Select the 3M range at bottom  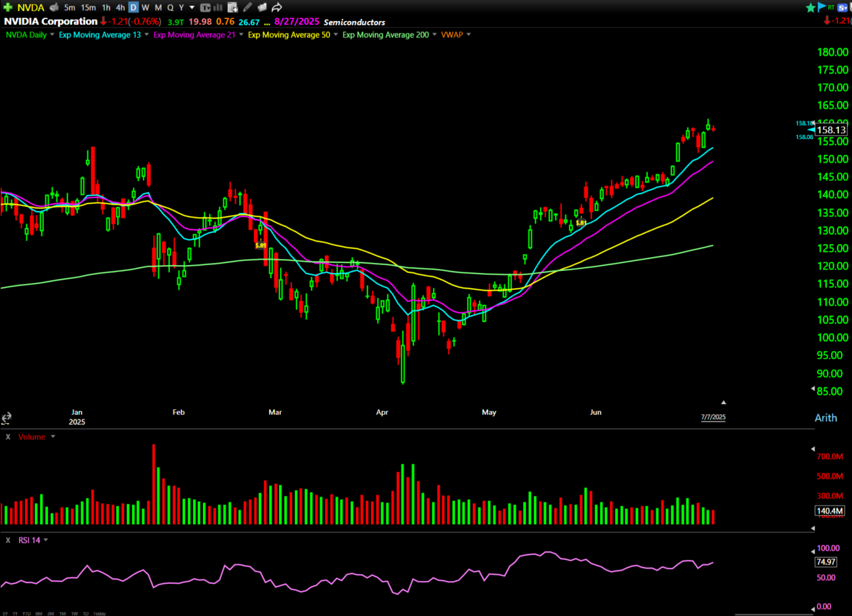pos(51,613)
